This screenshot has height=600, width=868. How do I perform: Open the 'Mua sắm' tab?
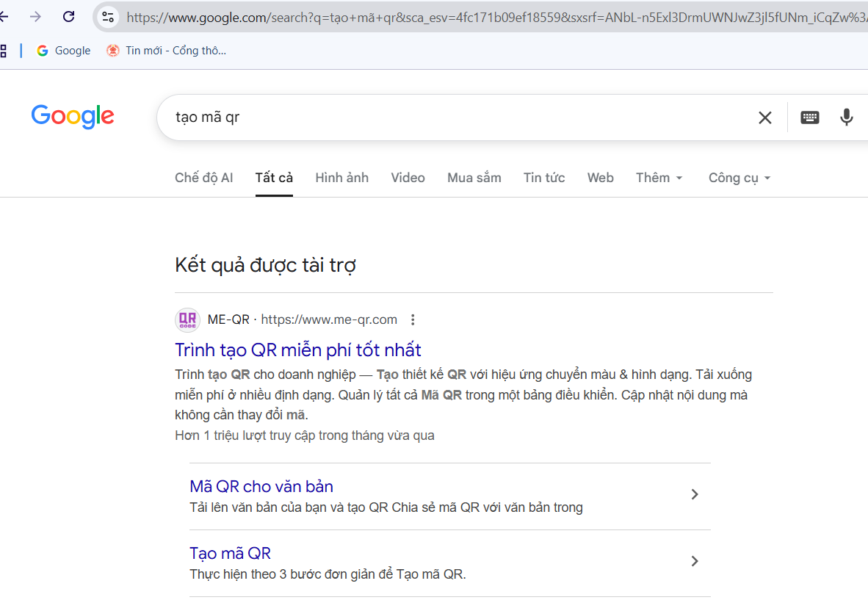pos(474,178)
